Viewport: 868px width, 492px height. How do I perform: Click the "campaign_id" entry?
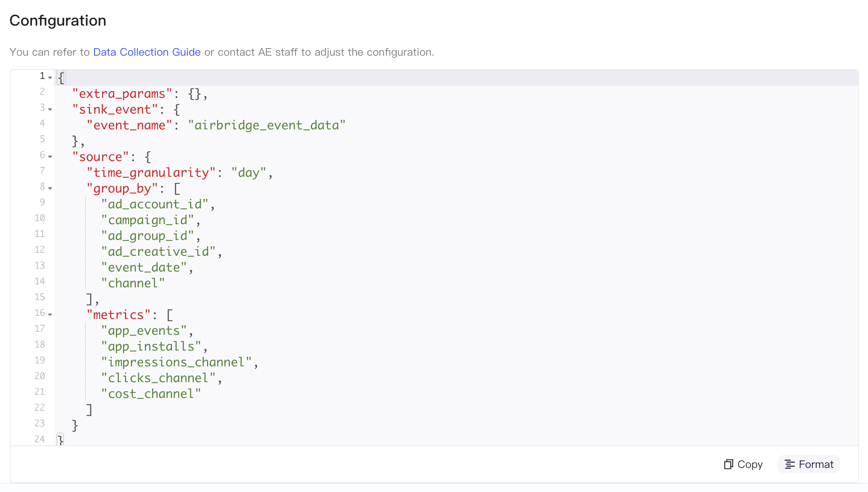tap(147, 220)
